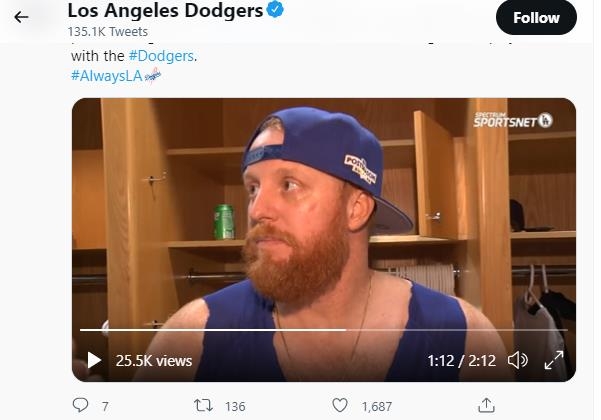The height and width of the screenshot is (420, 601).
Task: Open the #Dodgers hashtag link
Action: pyautogui.click(x=161, y=56)
